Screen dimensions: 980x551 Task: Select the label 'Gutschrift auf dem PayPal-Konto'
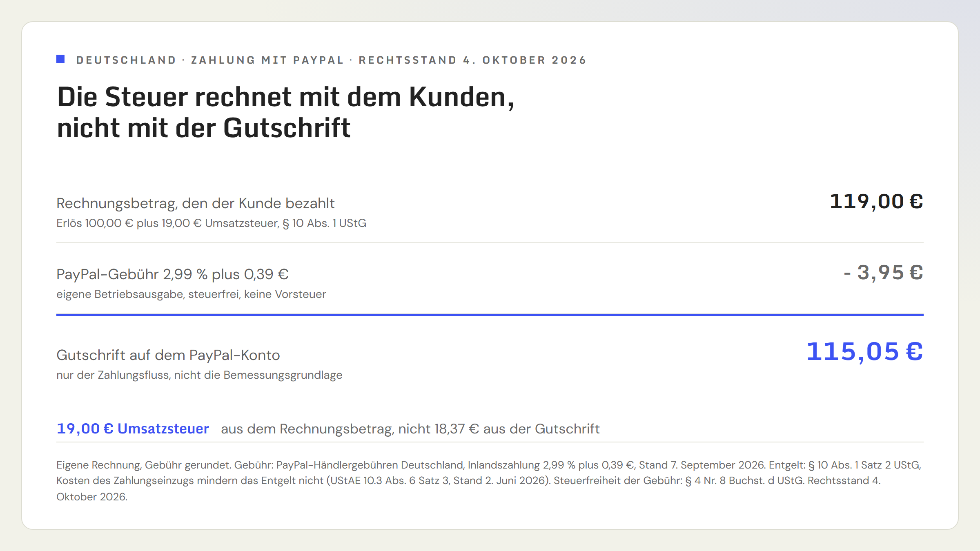coord(168,355)
